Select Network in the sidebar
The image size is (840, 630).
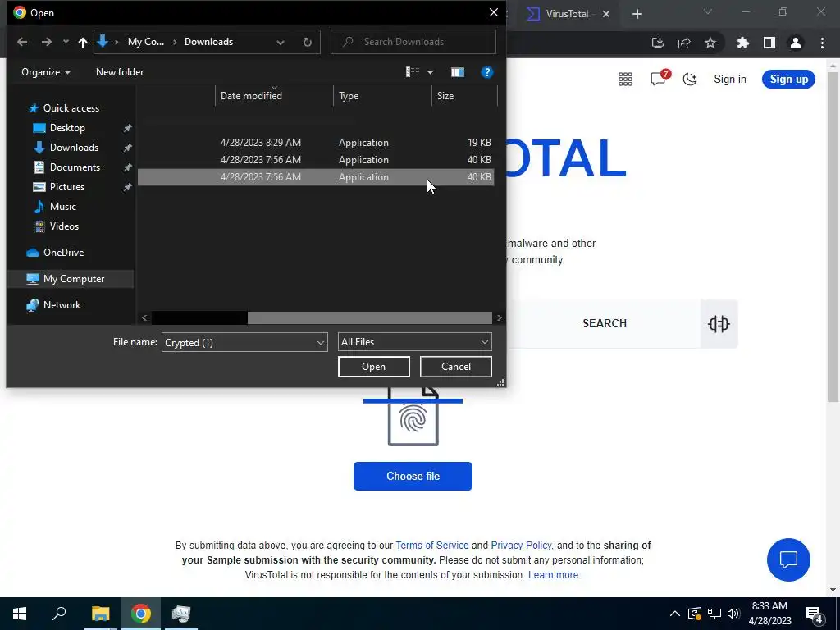62,305
